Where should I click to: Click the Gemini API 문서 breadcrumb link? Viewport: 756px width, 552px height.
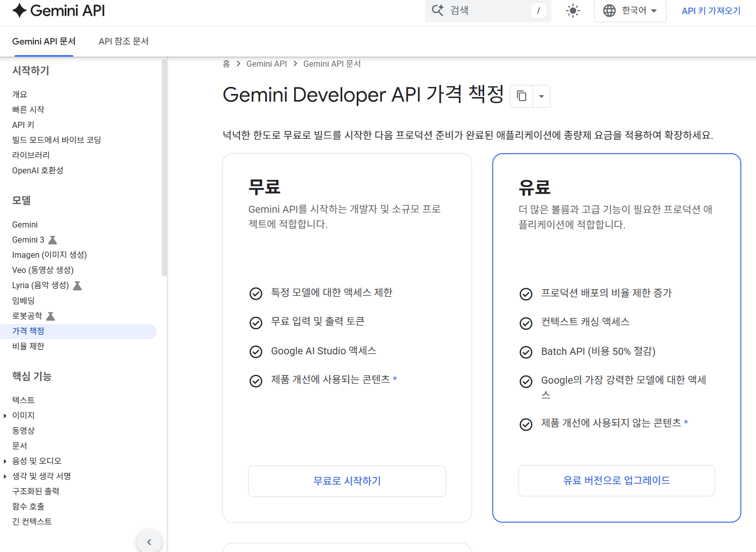(x=332, y=64)
